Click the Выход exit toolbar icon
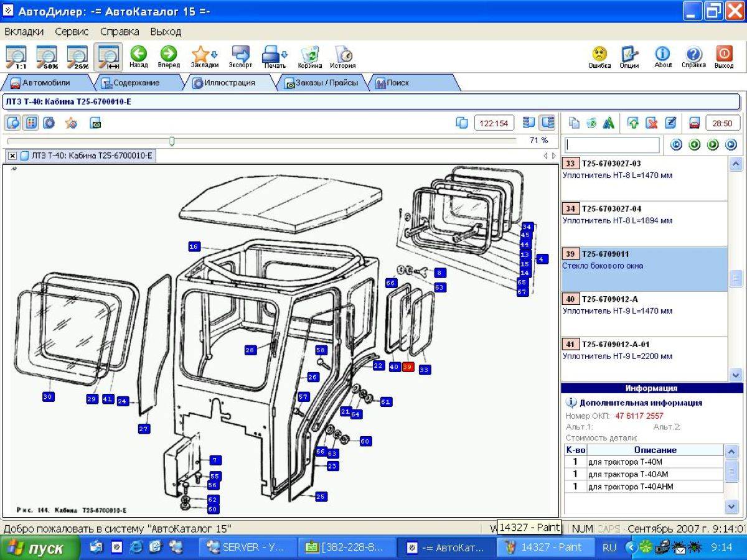 point(724,57)
